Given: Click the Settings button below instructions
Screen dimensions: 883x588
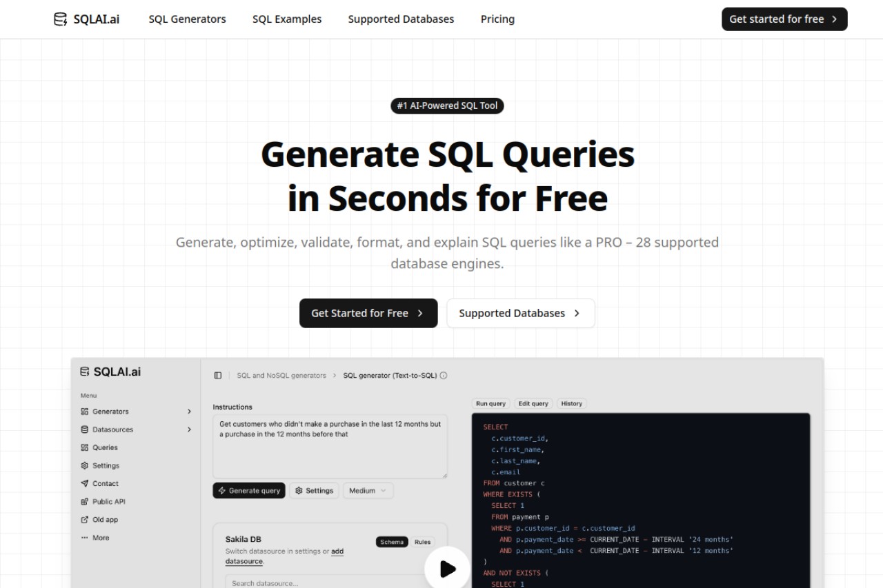Looking at the screenshot, I should click(314, 491).
